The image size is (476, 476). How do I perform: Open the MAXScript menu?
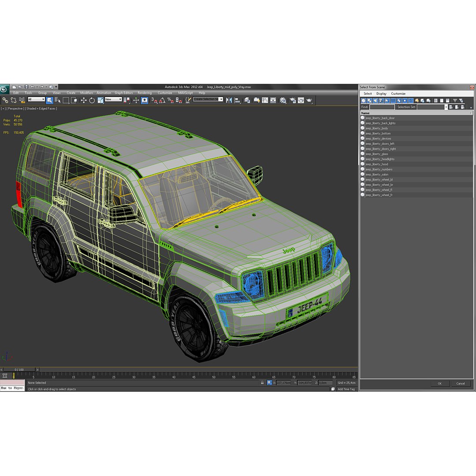click(x=185, y=93)
